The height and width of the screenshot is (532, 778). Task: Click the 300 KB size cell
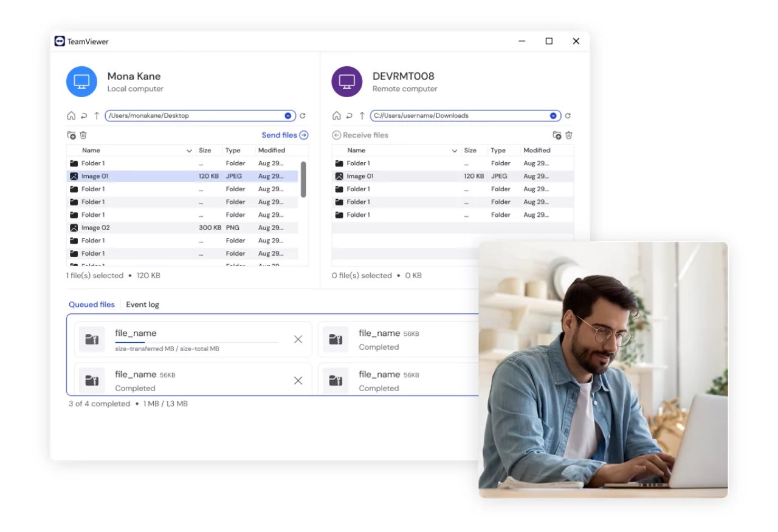click(x=210, y=228)
